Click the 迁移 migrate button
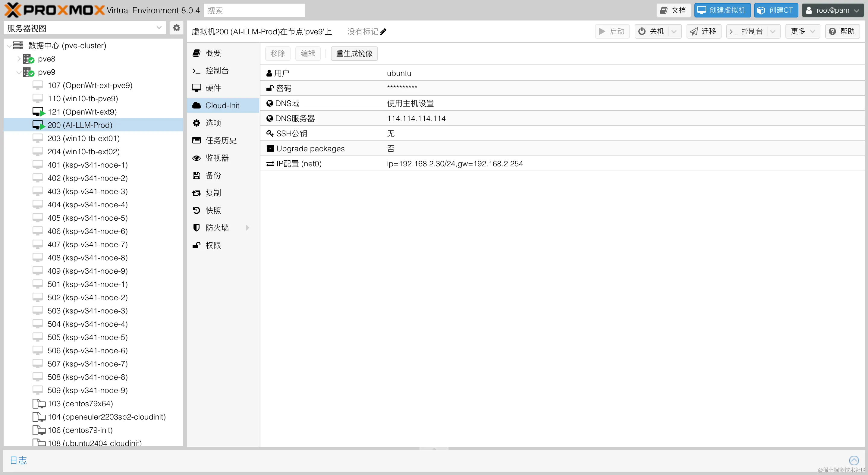Image resolution: width=868 pixels, height=475 pixels. (703, 31)
